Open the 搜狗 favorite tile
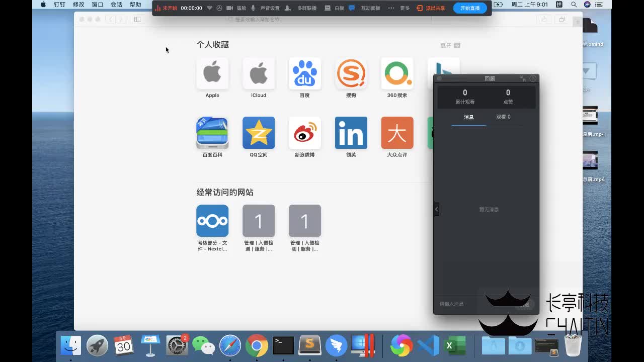This screenshot has width=644, height=362. pyautogui.click(x=351, y=74)
